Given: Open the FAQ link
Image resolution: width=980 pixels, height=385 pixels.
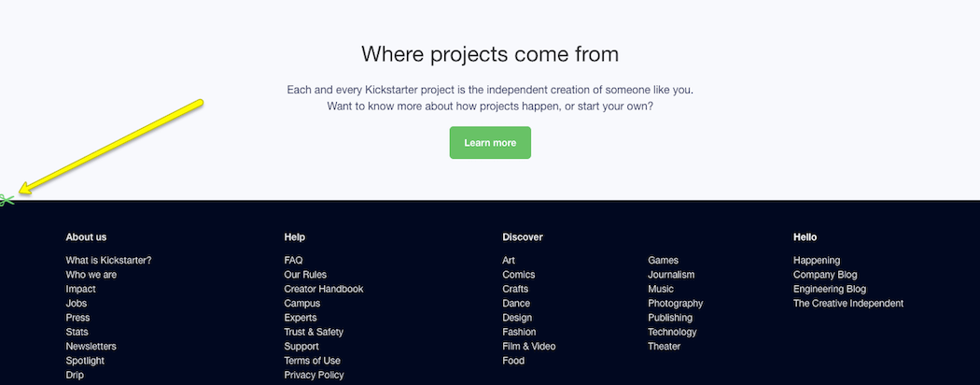Looking at the screenshot, I should (293, 261).
